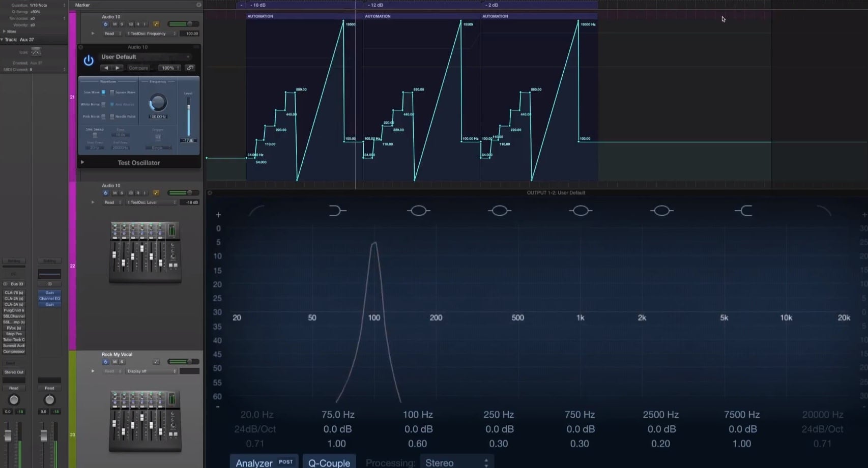868x468 pixels.
Task: Collapse the Track: Aux 37 inspector section
Action: pyautogui.click(x=2, y=40)
